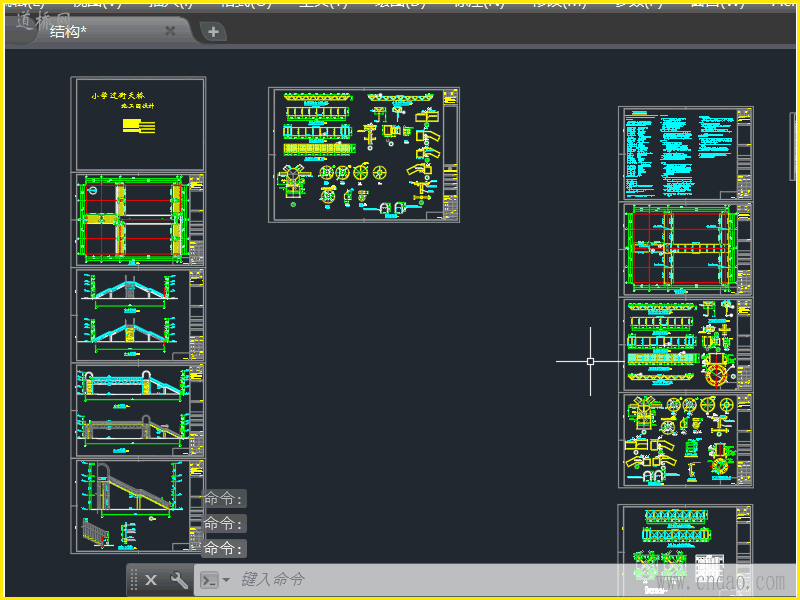Click the topmost 命令: history line
This screenshot has width=800, height=600.
pos(224,499)
